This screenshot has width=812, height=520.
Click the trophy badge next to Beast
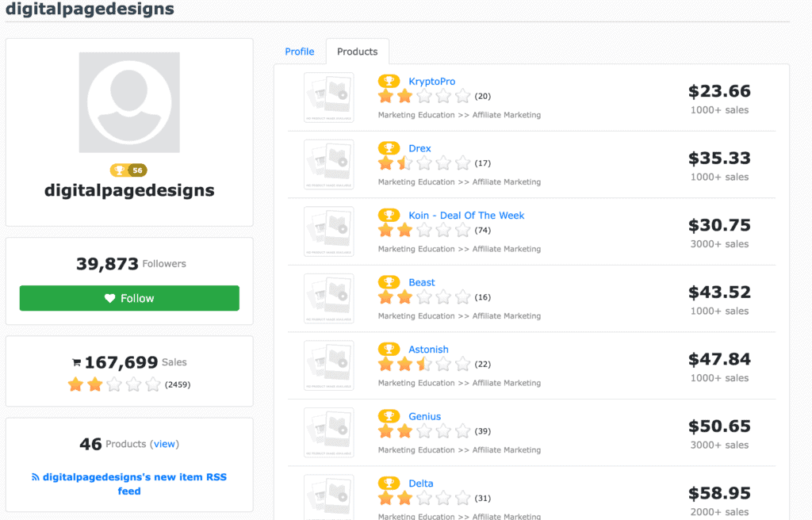pos(389,282)
